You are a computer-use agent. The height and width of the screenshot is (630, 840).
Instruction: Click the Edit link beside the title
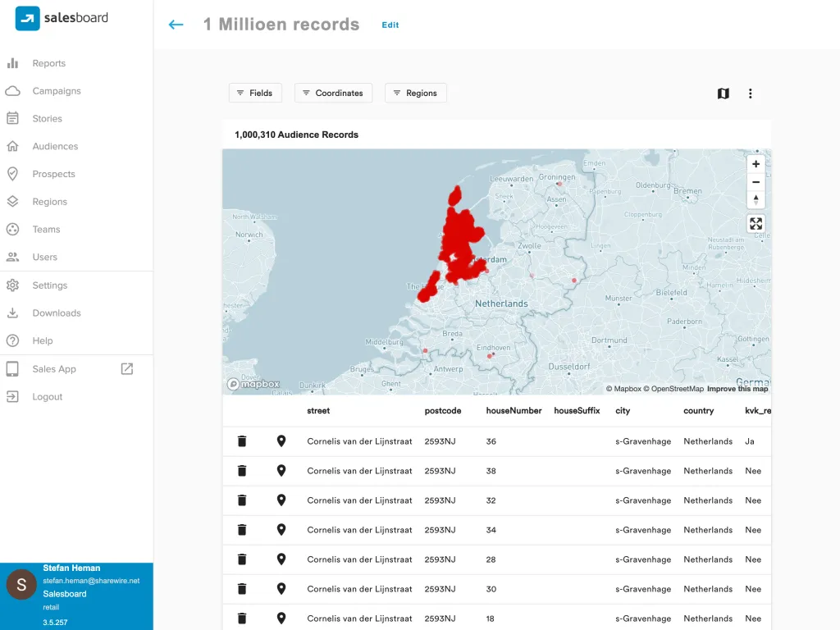pos(390,25)
